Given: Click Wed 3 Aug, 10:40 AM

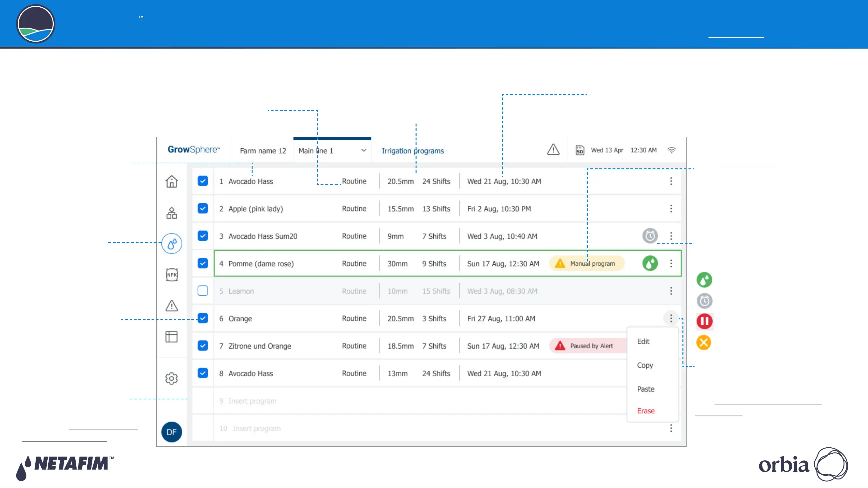Looking at the screenshot, I should point(502,236).
